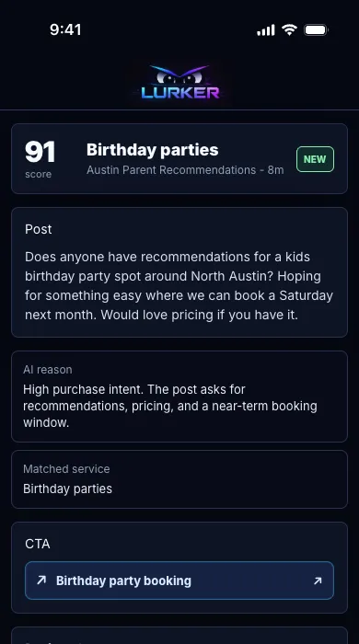This screenshot has height=644, width=359.
Task: Open the Birthday party booking CTA
Action: 179,581
